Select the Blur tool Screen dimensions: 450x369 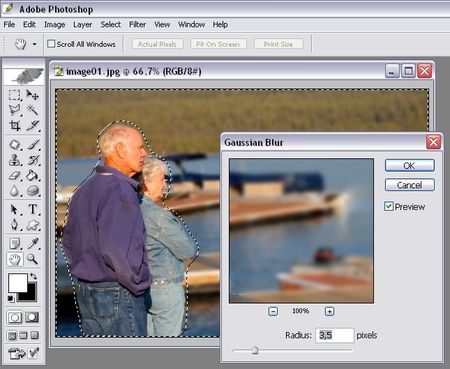(x=14, y=191)
